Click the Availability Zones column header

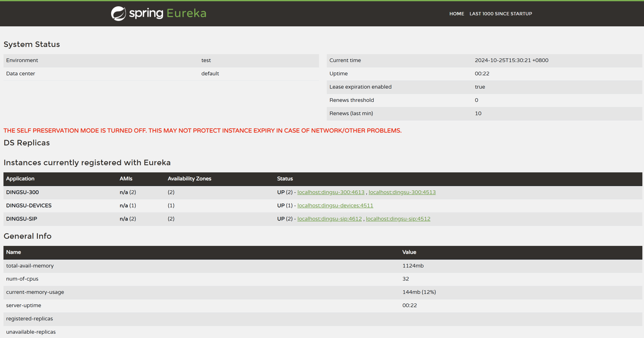pyautogui.click(x=190, y=178)
